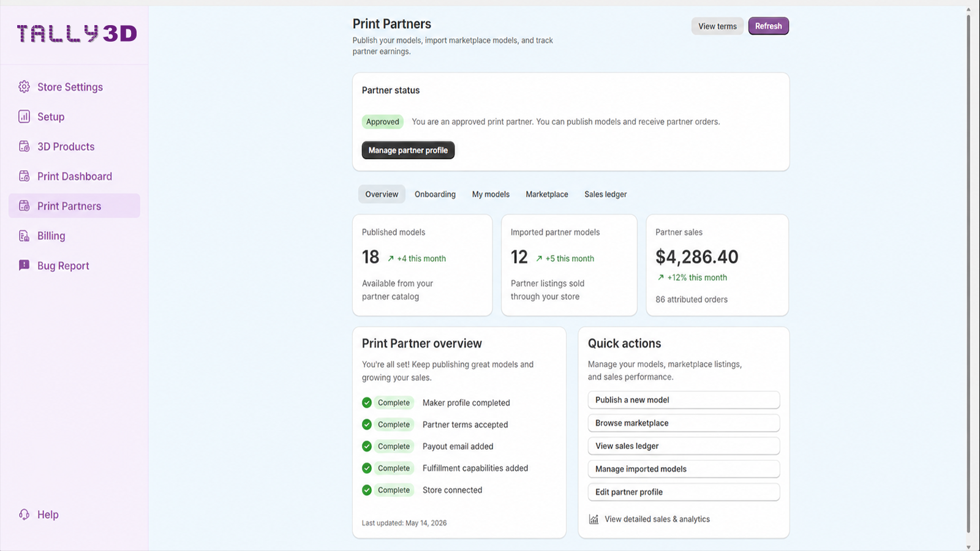
Task: Click green check icon for Partner terms accepted
Action: (x=367, y=424)
